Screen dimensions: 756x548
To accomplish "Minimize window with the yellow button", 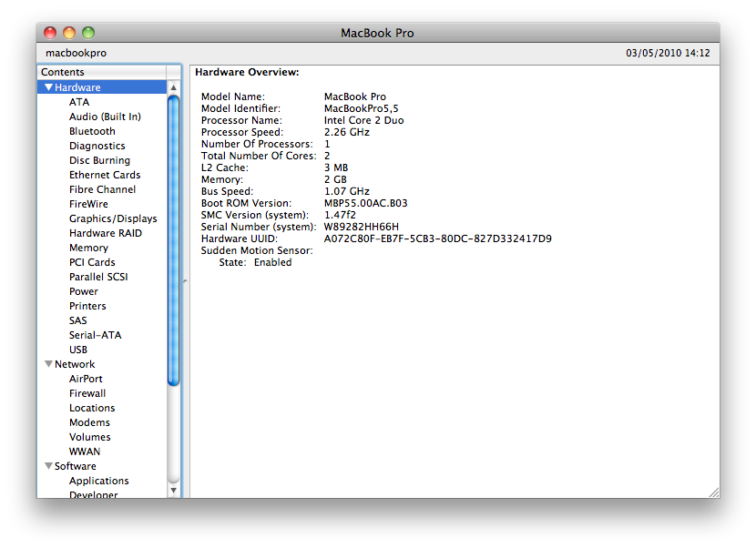I will pyautogui.click(x=69, y=33).
